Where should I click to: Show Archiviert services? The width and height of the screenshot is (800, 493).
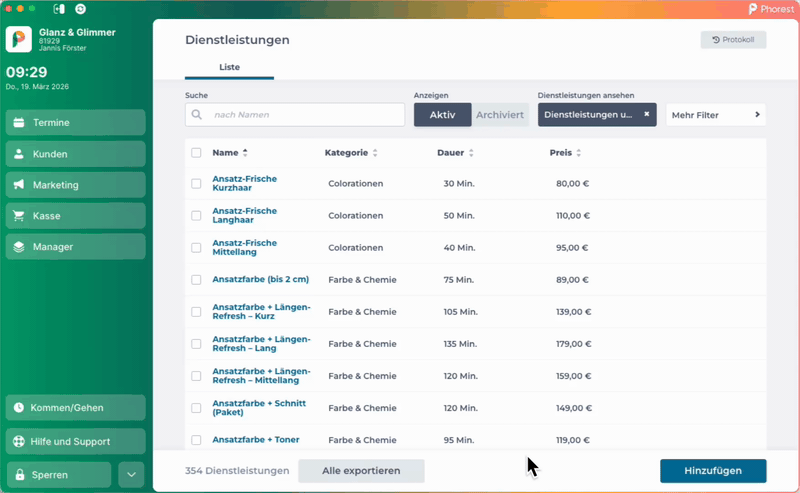499,115
